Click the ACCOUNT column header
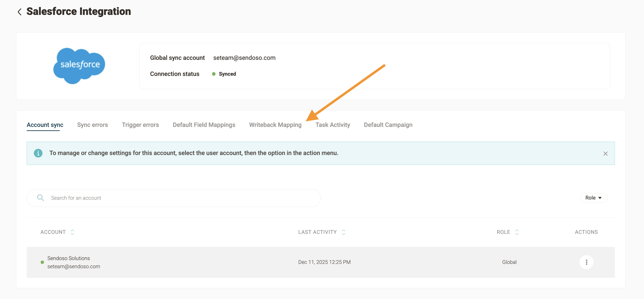The height and width of the screenshot is (299, 644). (53, 232)
